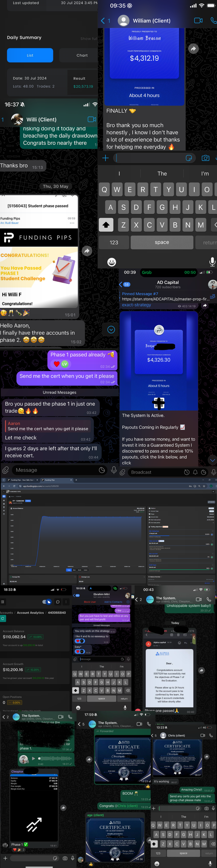The height and width of the screenshot is (868, 217).
Task: Open the plus attachment menu in William chat
Action: click(x=105, y=158)
